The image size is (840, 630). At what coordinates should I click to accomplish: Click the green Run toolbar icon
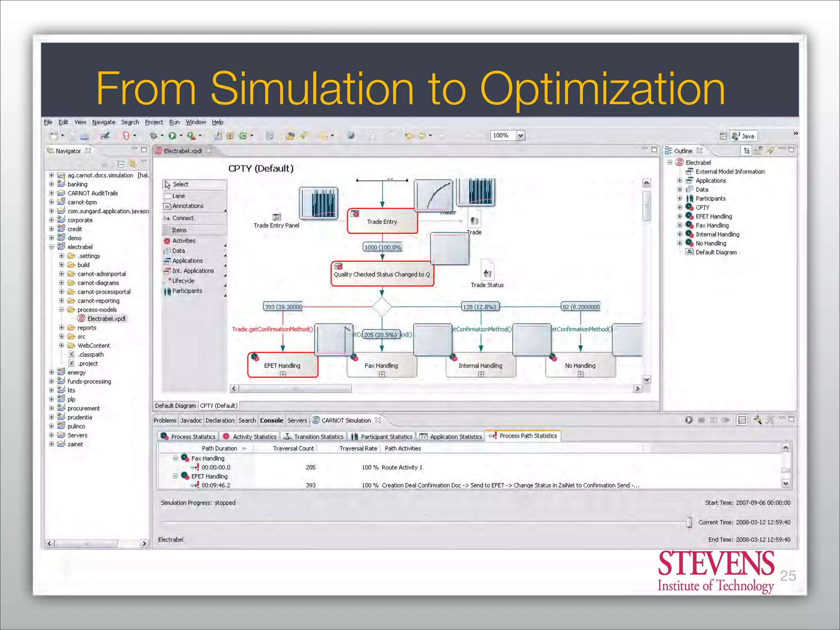[x=172, y=136]
